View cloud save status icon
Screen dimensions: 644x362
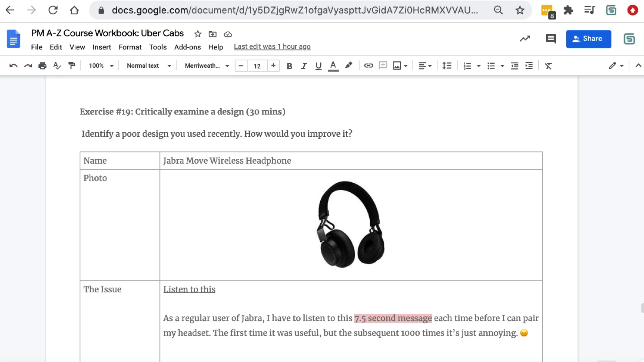click(x=228, y=34)
